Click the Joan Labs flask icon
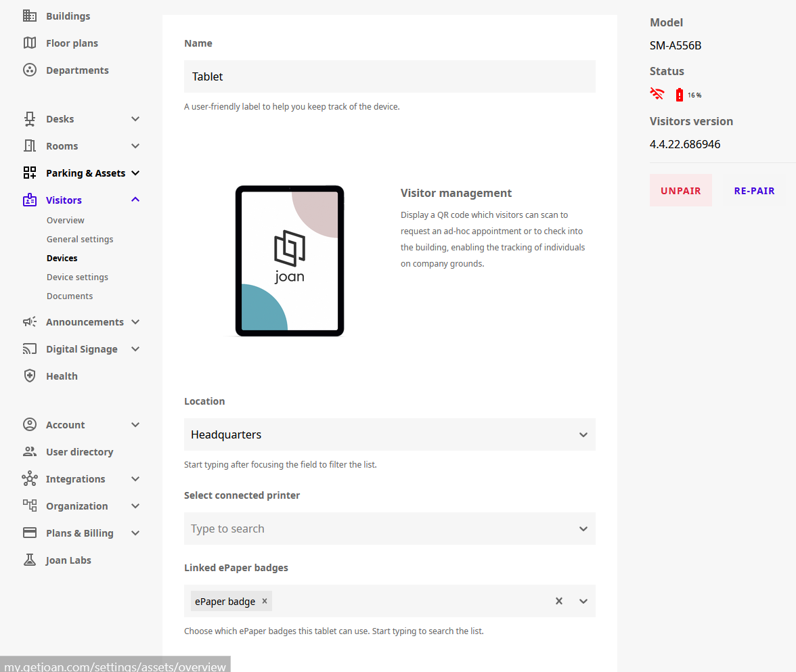This screenshot has width=796, height=672. coord(30,560)
